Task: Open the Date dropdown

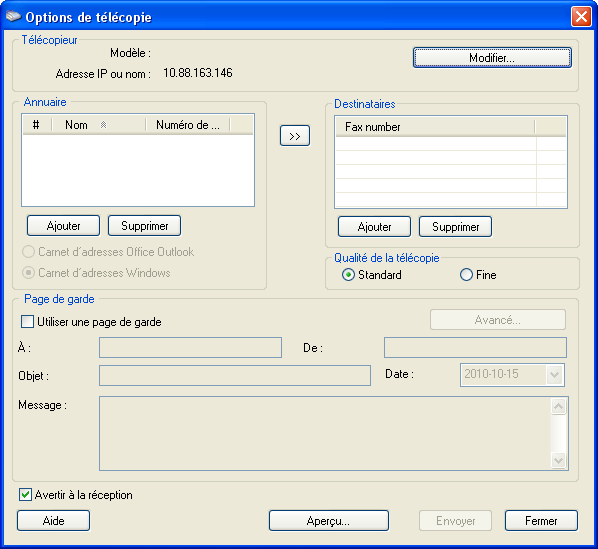Action: click(x=555, y=374)
